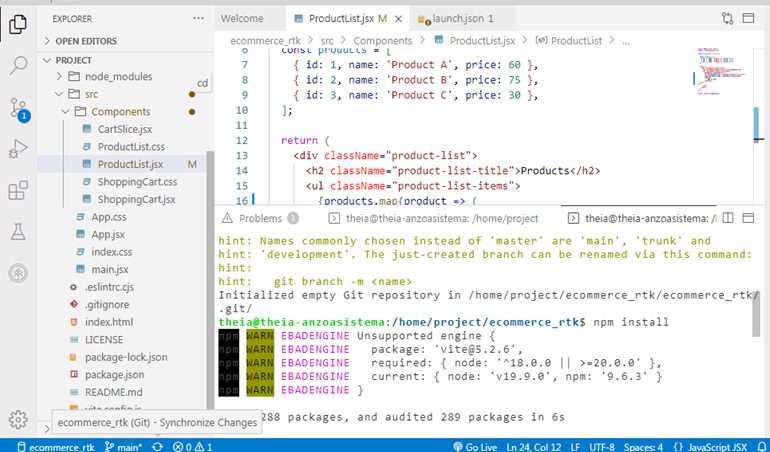Switch to the Welcome tab
Screen dimensions: 770x452
pos(242,19)
